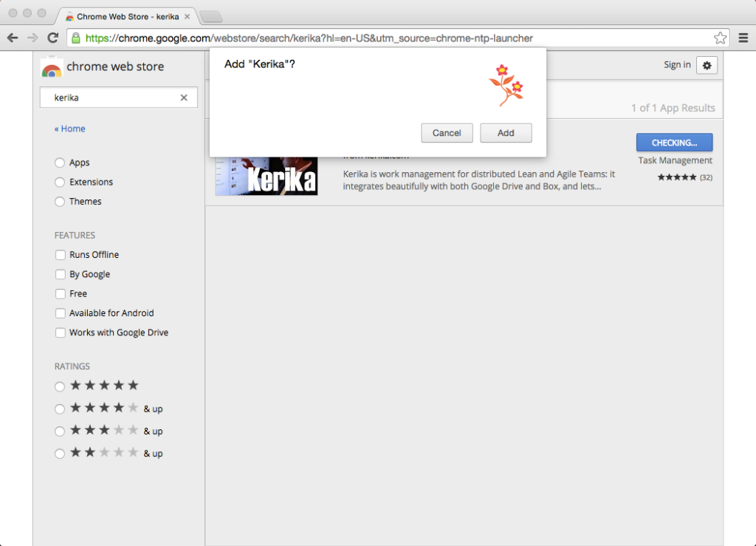756x546 pixels.
Task: Open the Kerika app thumbnail
Action: pyautogui.click(x=266, y=176)
